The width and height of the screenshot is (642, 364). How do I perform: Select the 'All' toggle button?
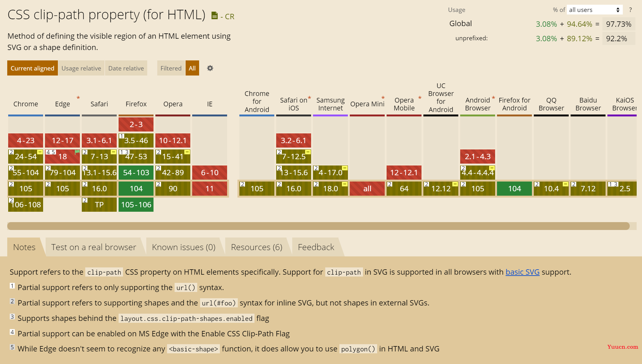pyautogui.click(x=192, y=68)
